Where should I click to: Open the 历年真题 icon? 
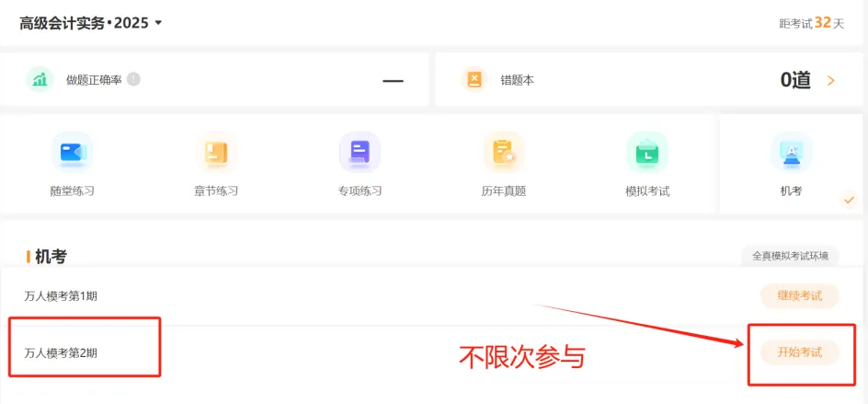(504, 152)
